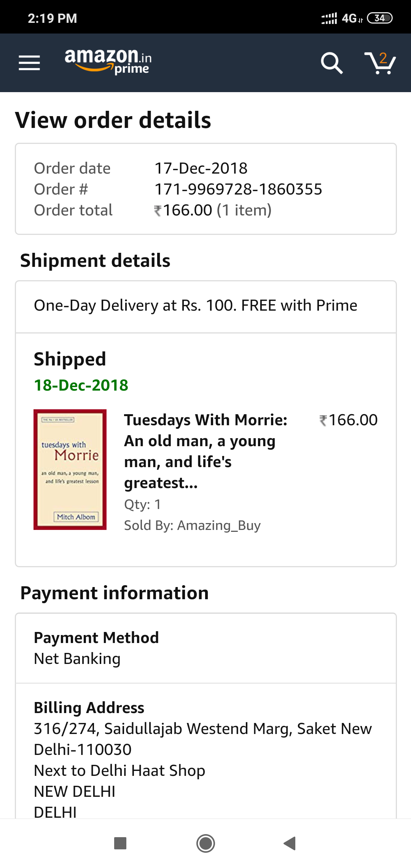Open the Tuesdays With Morrie product title
411x868 pixels.
pos(205,451)
